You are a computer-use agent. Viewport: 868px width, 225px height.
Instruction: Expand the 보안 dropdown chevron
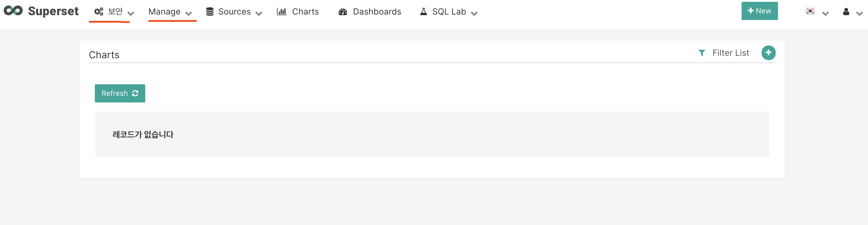131,13
